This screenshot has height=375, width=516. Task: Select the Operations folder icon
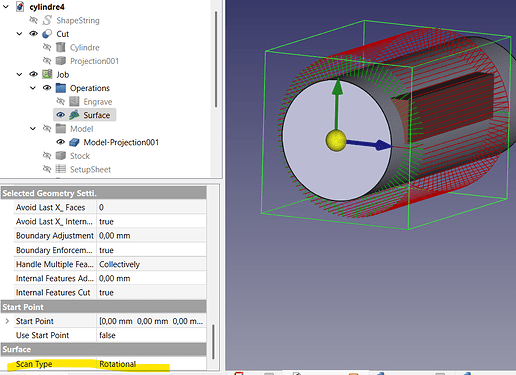coord(61,88)
